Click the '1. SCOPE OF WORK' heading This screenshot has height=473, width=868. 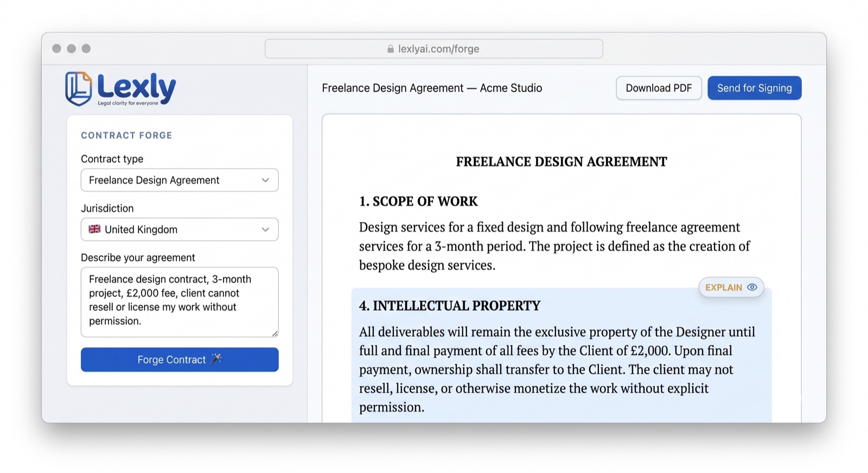click(418, 201)
